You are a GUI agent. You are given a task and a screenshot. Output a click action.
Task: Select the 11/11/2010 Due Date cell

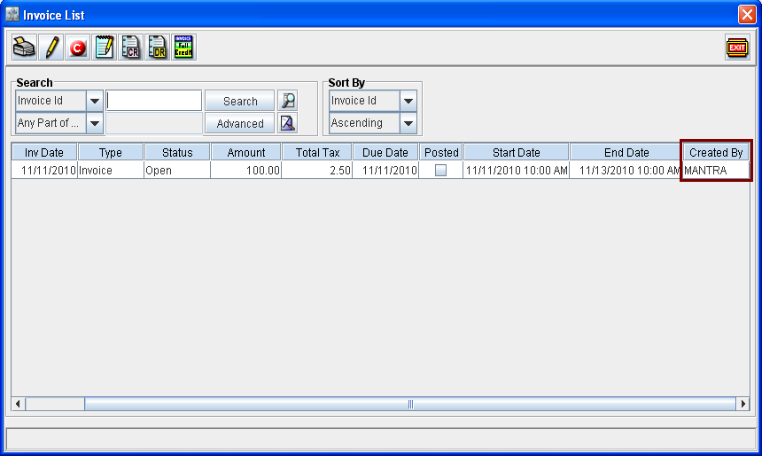pos(385,170)
